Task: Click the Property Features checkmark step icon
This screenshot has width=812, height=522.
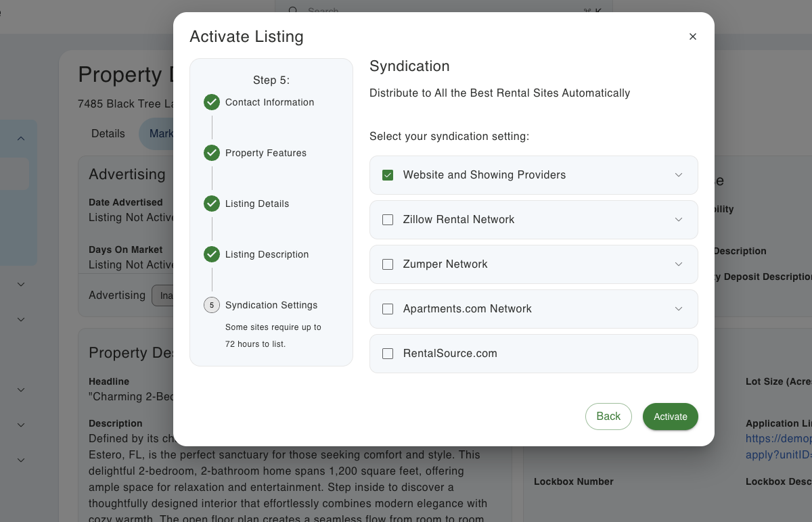Action: click(212, 153)
